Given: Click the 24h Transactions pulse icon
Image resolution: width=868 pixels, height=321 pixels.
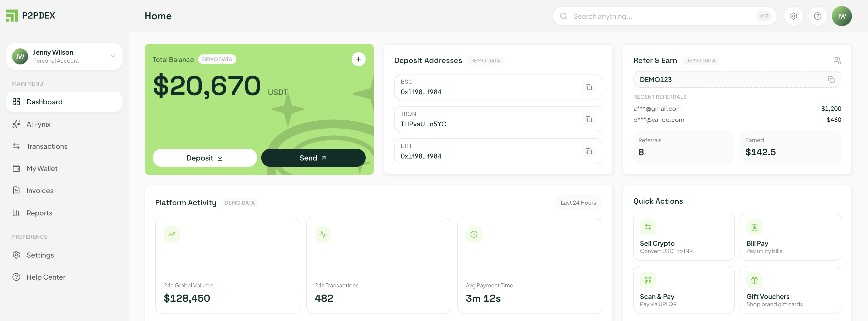Looking at the screenshot, I should [323, 234].
